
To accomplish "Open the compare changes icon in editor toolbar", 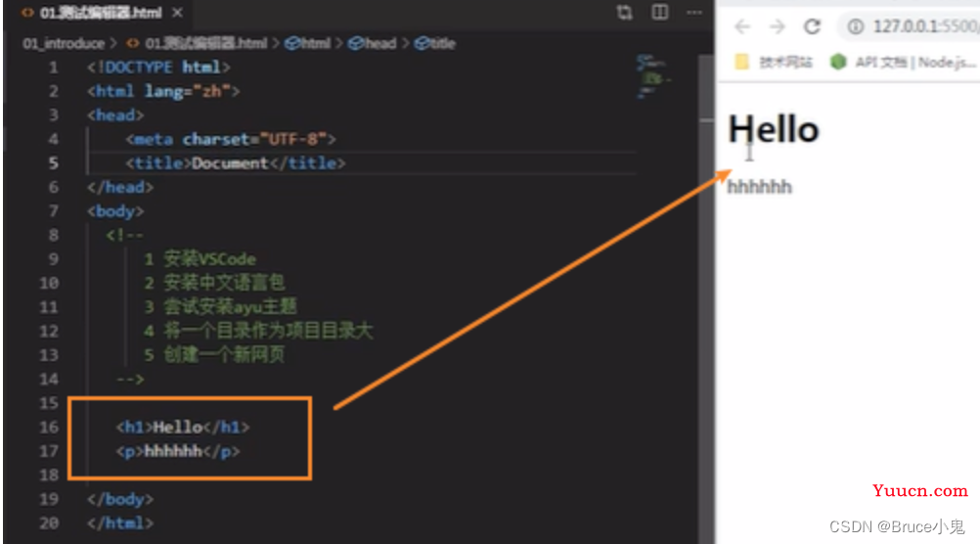I will pos(624,13).
